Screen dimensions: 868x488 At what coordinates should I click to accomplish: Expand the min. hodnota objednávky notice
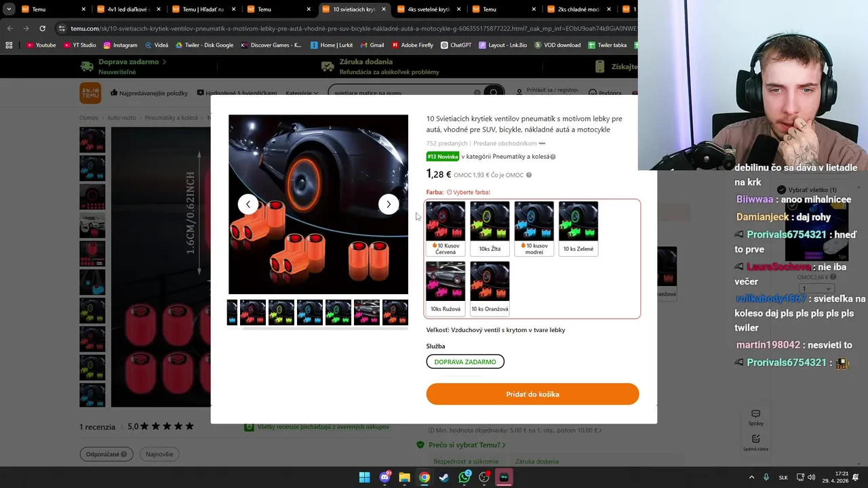(515, 430)
